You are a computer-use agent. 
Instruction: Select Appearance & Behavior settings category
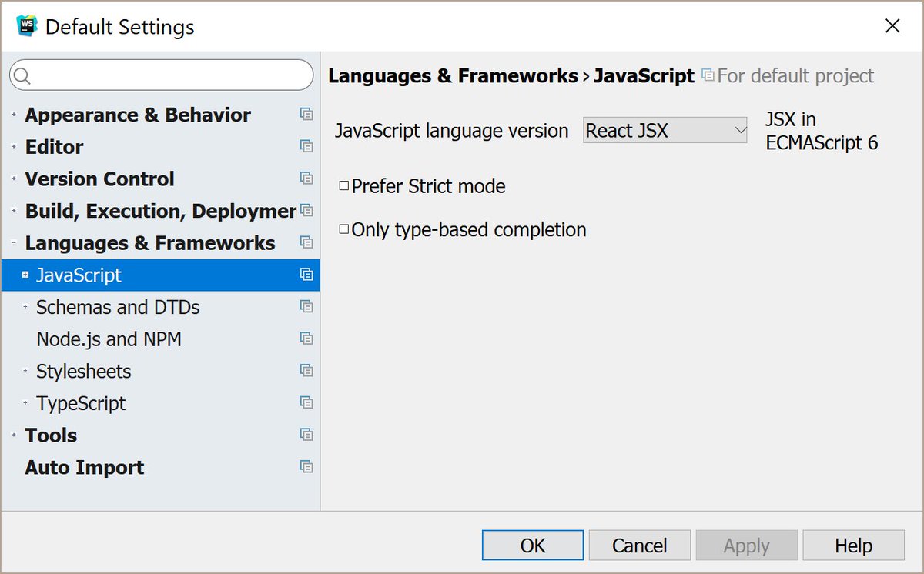(x=138, y=115)
